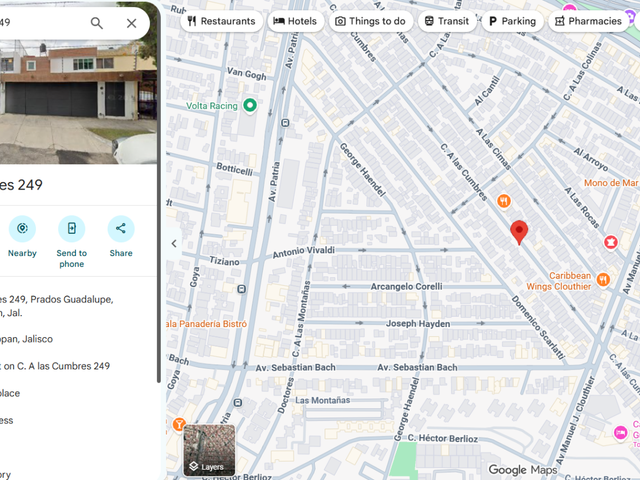The width and height of the screenshot is (640, 480).
Task: Collapse the side panel arrow
Action: 174,244
